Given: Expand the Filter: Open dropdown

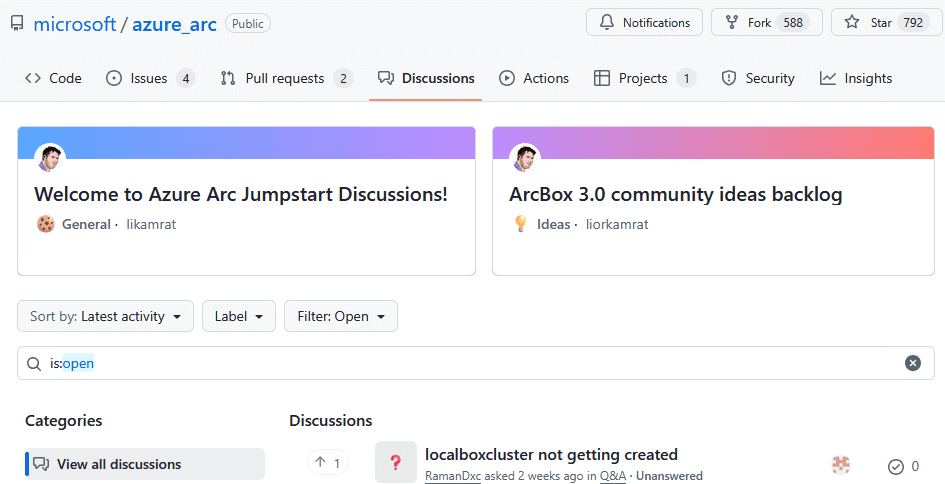Looking at the screenshot, I should [x=341, y=316].
